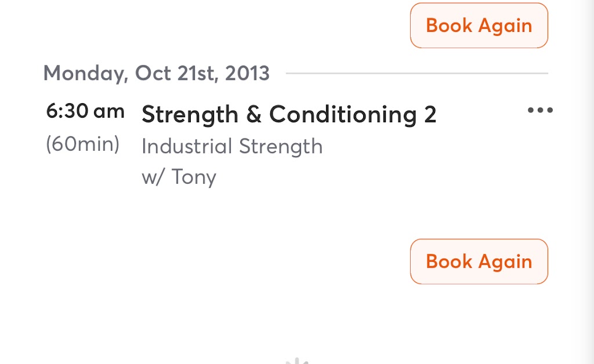The width and height of the screenshot is (594, 364).
Task: Click Book Again for Strength & Conditioning 2
Action: coord(479,261)
